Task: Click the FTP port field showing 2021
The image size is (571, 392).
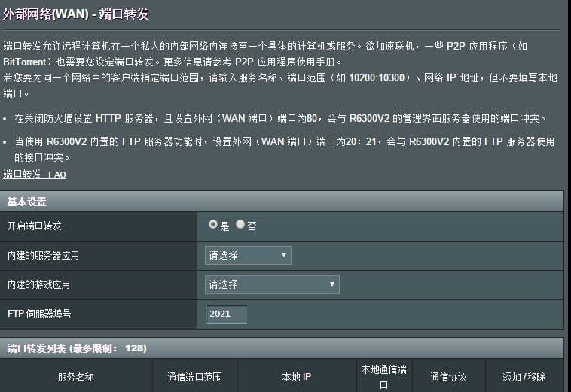Action: click(x=226, y=314)
